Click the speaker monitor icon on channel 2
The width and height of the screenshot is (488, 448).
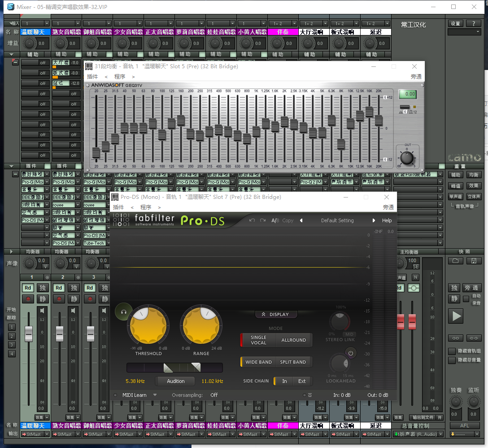(x=73, y=311)
